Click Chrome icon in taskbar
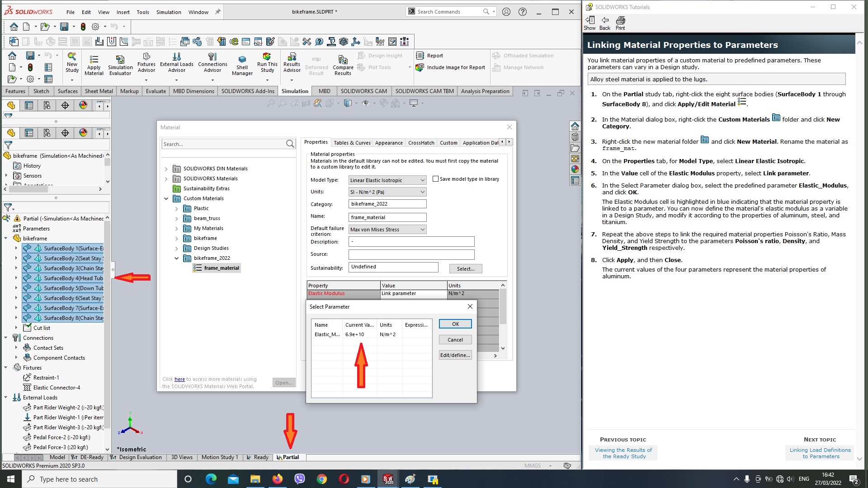Image resolution: width=868 pixels, height=488 pixels. (321, 479)
